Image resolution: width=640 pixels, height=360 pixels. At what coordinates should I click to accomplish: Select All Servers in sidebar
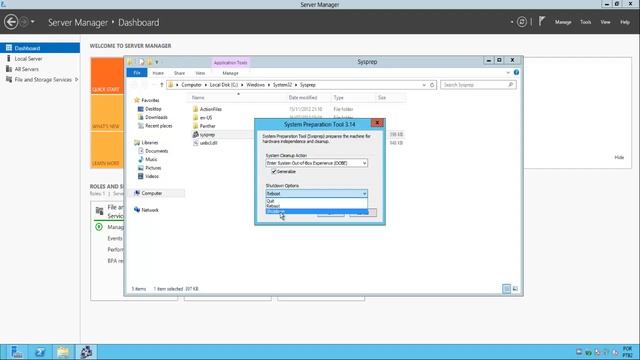point(27,69)
